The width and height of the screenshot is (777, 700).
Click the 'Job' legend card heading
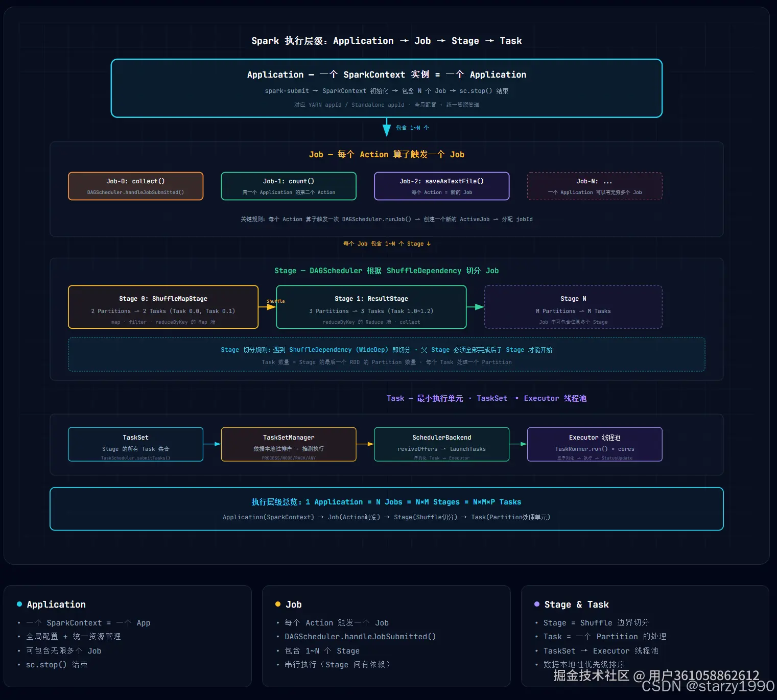pyautogui.click(x=294, y=605)
